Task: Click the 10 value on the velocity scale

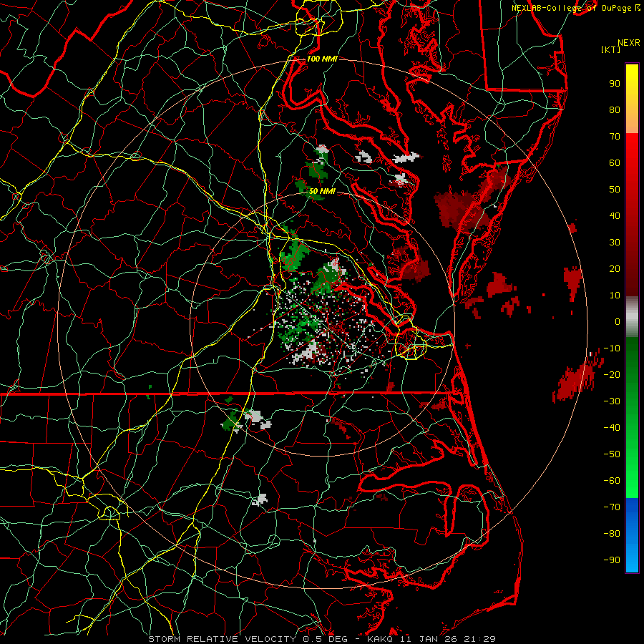Action: tap(615, 296)
